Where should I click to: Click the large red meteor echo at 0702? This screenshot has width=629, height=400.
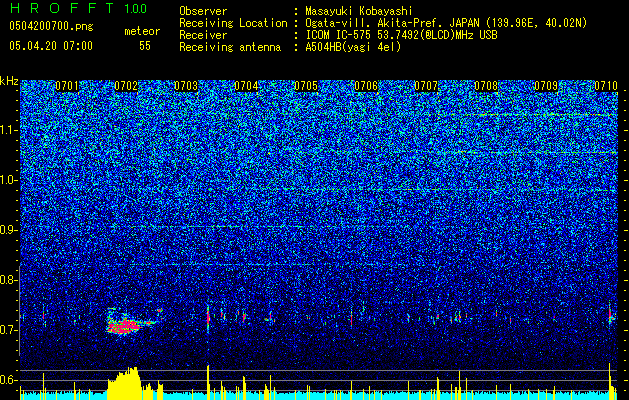[x=128, y=324]
